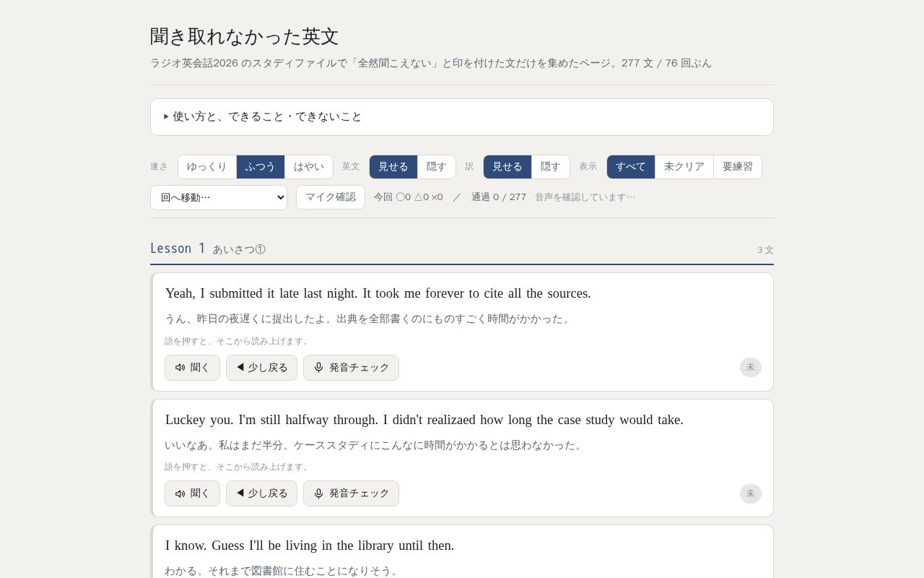Expand 使い方と、できること・できないこと section
The image size is (924, 578).
pos(462,117)
